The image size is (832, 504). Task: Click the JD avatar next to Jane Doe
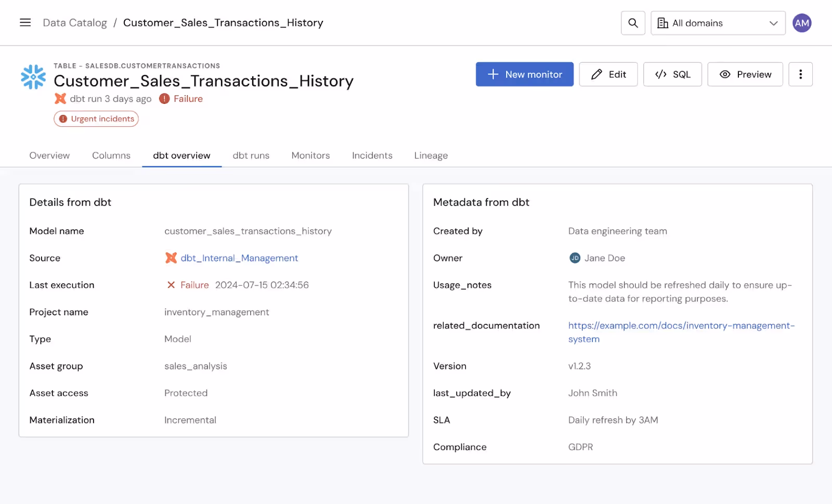point(575,258)
